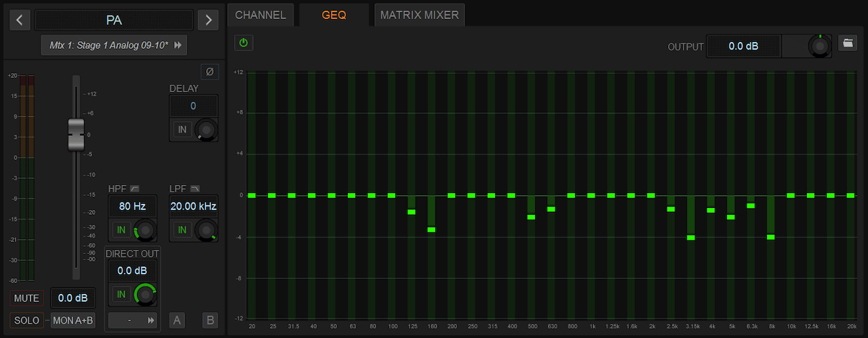Click the channel fader handle
868x338 pixels.
[76, 134]
